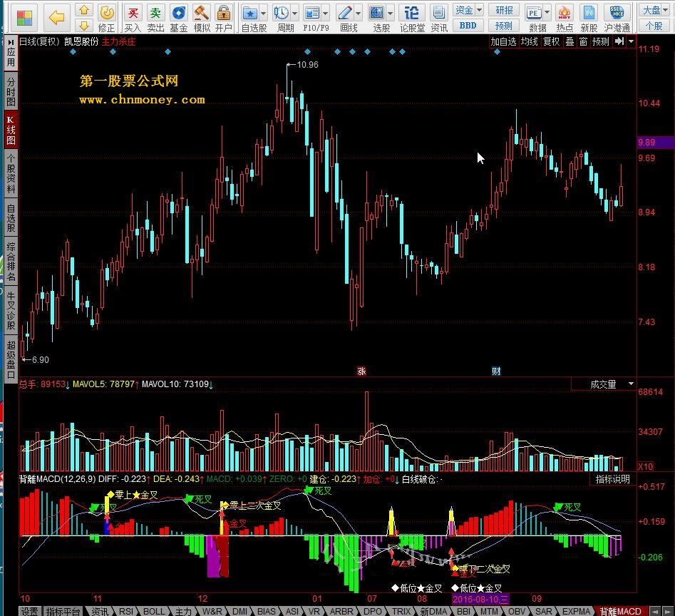This screenshot has height=616, width=675.
Task: Click the 张 marker at chart bottom
Action: coord(361,371)
